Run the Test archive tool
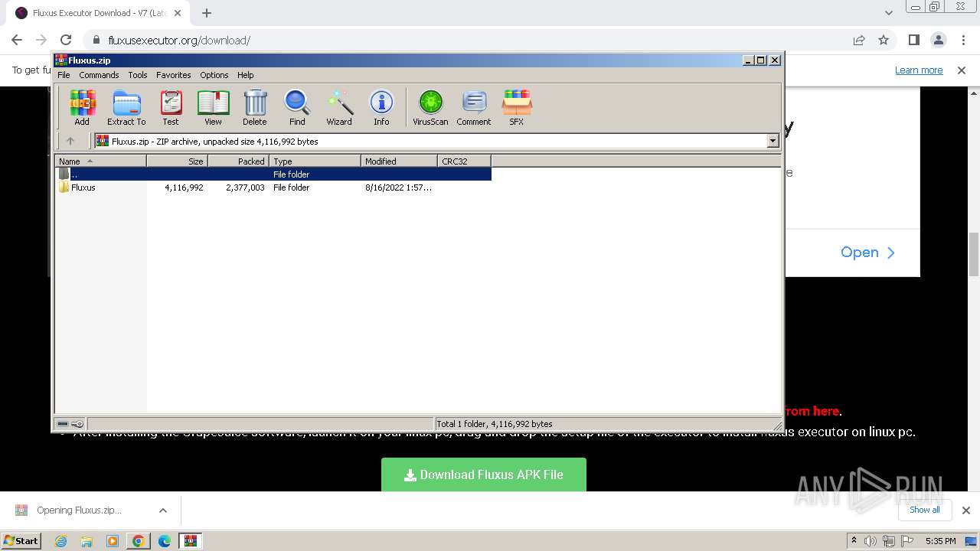The width and height of the screenshot is (980, 551). (x=171, y=107)
